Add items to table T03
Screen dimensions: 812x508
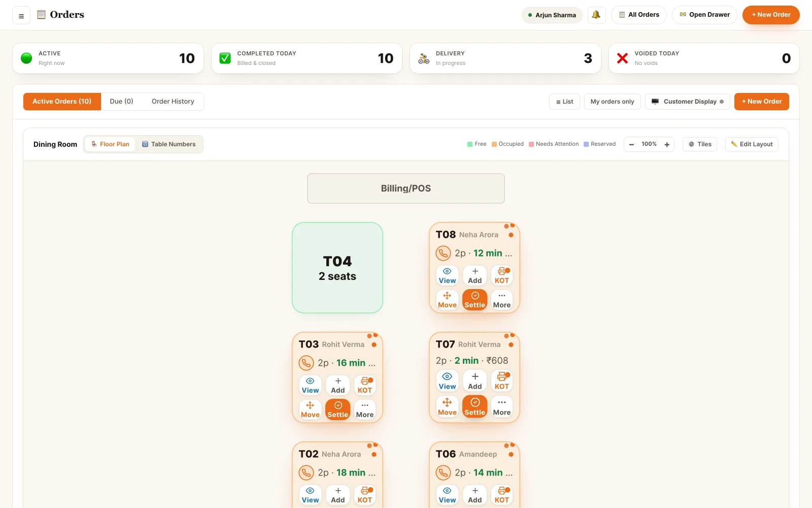338,386
